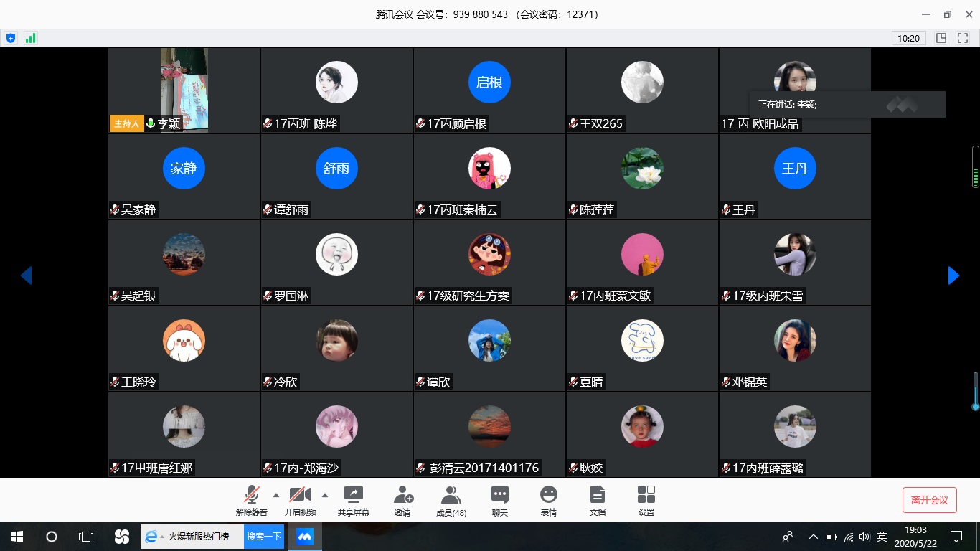The width and height of the screenshot is (980, 551).
Task: Select host 李颖's video thumbnail
Action: coord(184,90)
